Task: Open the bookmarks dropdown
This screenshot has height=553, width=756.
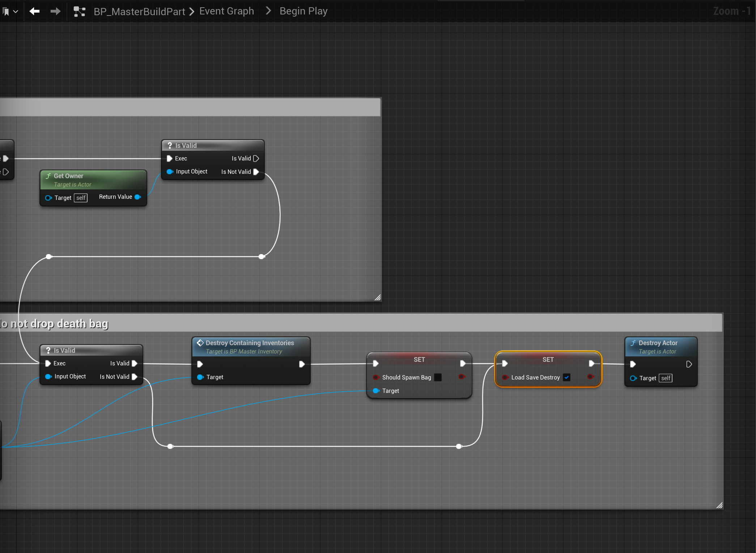Action: pyautogui.click(x=10, y=12)
